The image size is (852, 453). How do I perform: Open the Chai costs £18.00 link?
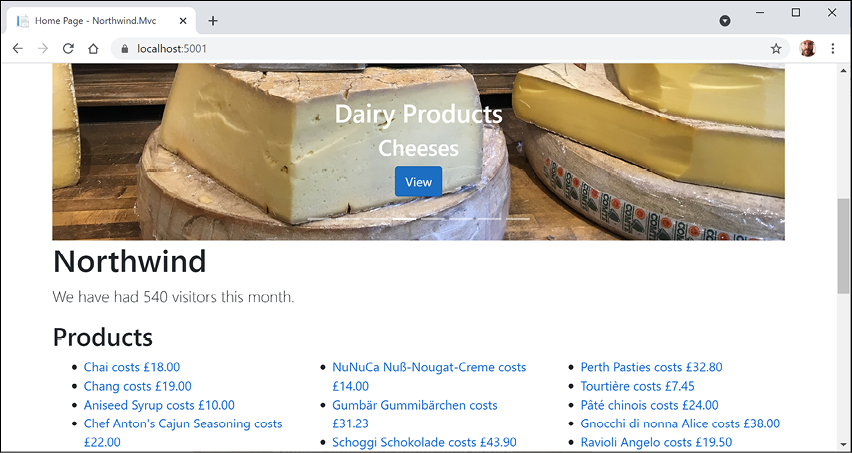pos(131,367)
